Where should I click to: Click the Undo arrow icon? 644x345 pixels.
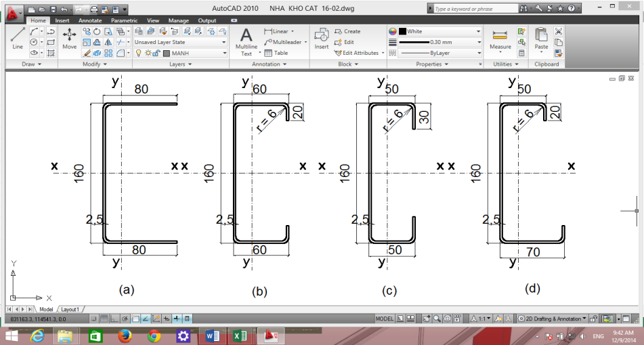[x=64, y=9]
